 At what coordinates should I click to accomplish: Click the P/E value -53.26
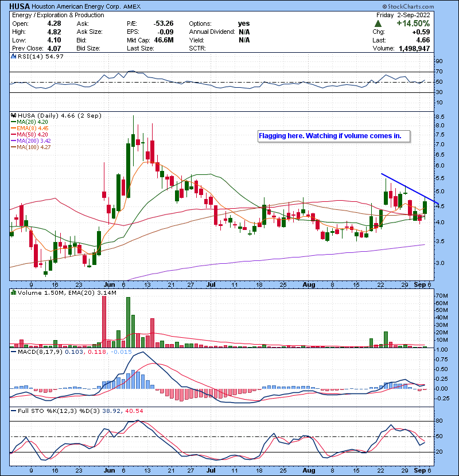click(x=163, y=24)
